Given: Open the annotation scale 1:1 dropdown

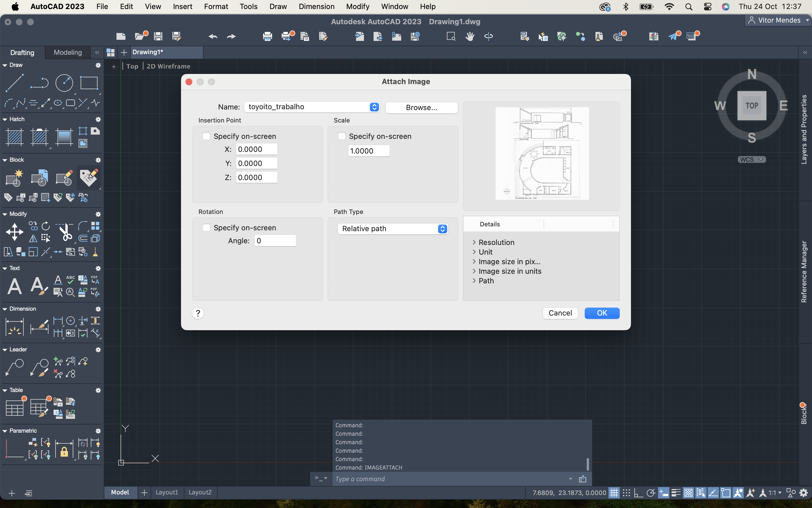Looking at the screenshot, I should [x=775, y=493].
